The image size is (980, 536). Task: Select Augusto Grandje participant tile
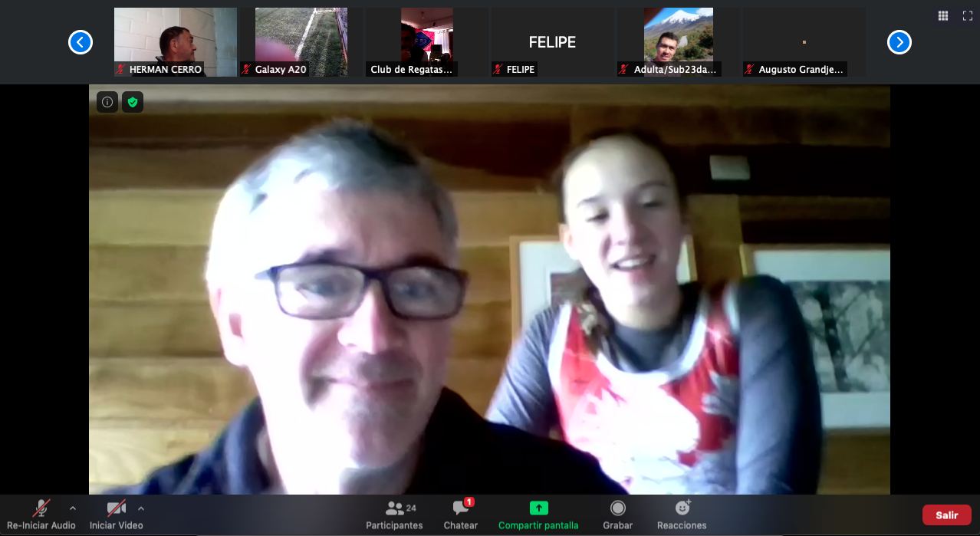[804, 41]
